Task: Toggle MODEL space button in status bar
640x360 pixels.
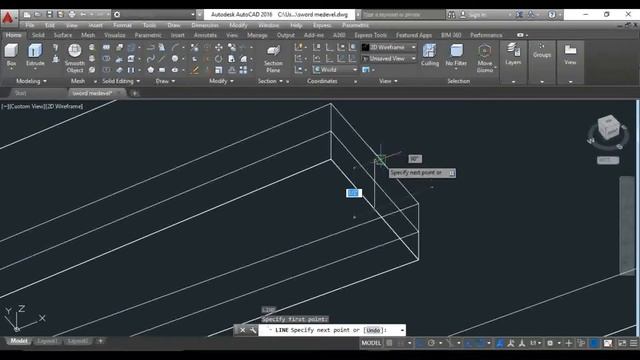Action: pyautogui.click(x=371, y=343)
